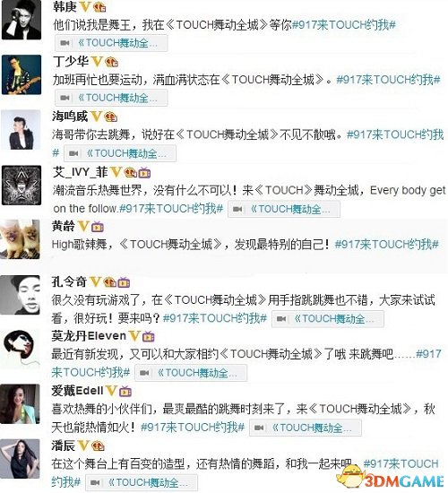Open 莫龙丹Eleven's profile via username
448x493 pixels.
[x=89, y=336]
